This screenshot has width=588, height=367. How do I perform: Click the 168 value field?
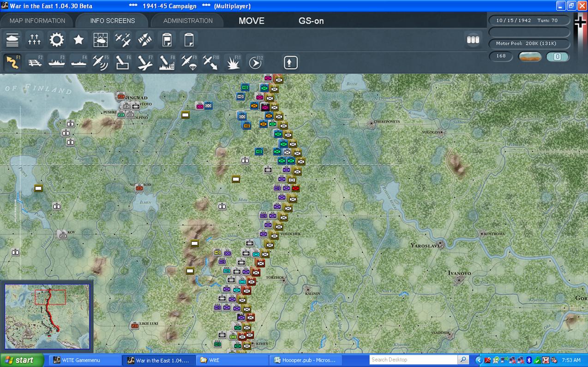tap(501, 56)
